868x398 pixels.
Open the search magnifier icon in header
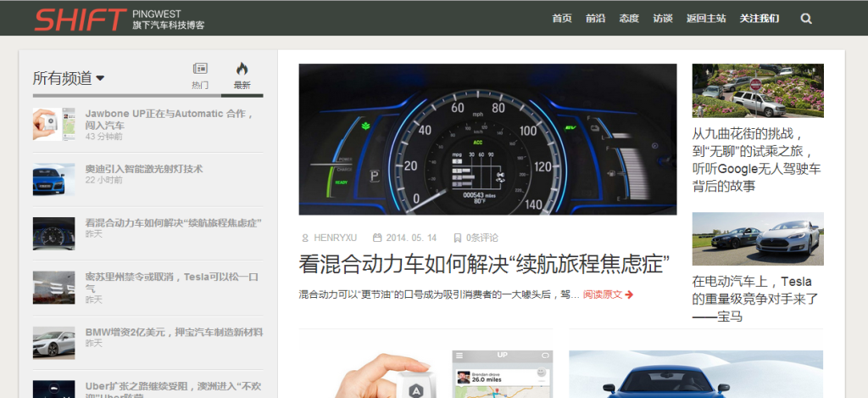806,19
